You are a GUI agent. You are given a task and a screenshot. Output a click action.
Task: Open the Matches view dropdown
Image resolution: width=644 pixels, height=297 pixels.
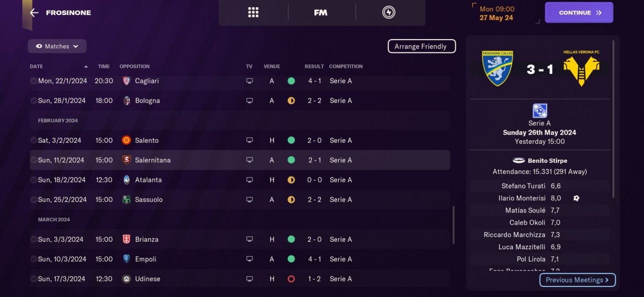coord(57,46)
